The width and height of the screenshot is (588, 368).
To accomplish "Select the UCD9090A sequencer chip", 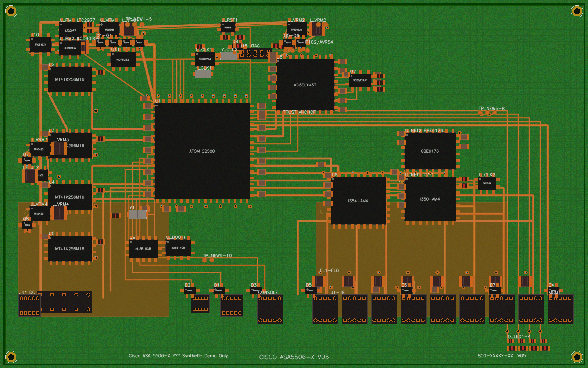I will [x=70, y=48].
